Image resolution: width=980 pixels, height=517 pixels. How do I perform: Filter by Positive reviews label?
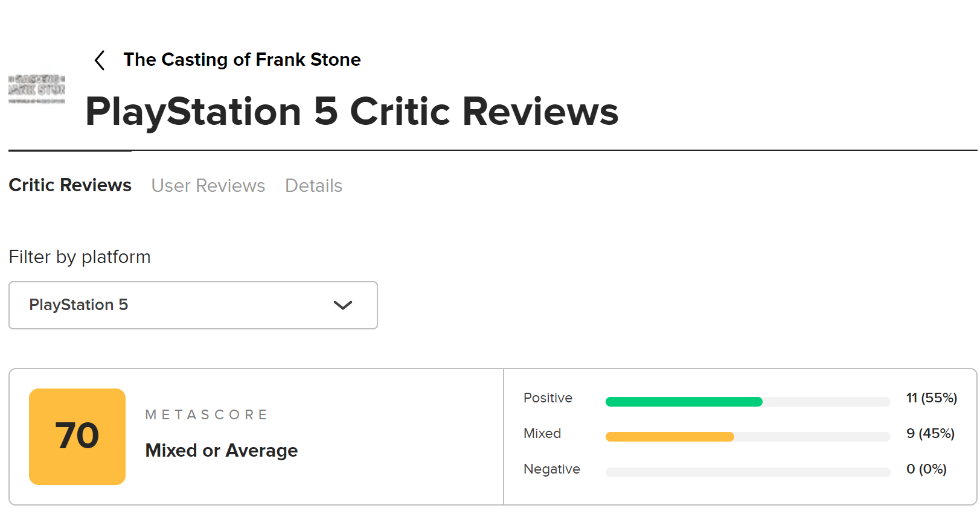[548, 398]
